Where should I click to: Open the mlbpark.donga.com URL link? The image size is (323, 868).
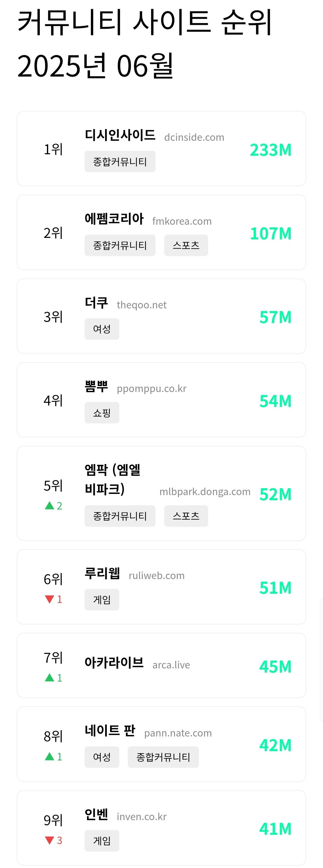click(205, 492)
